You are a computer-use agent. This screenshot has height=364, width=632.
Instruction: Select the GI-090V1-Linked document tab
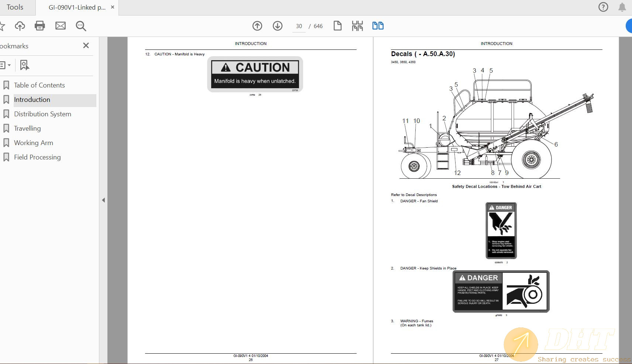coord(77,7)
